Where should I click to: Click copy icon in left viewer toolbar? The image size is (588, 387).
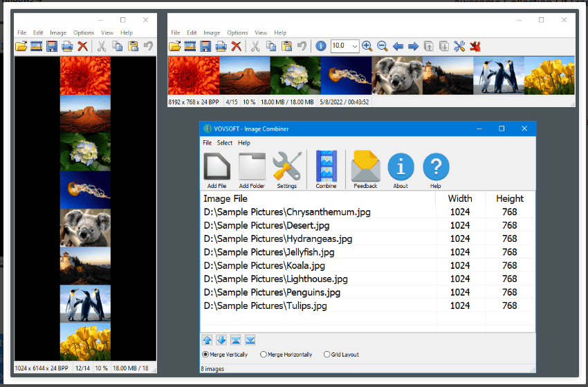tap(118, 46)
